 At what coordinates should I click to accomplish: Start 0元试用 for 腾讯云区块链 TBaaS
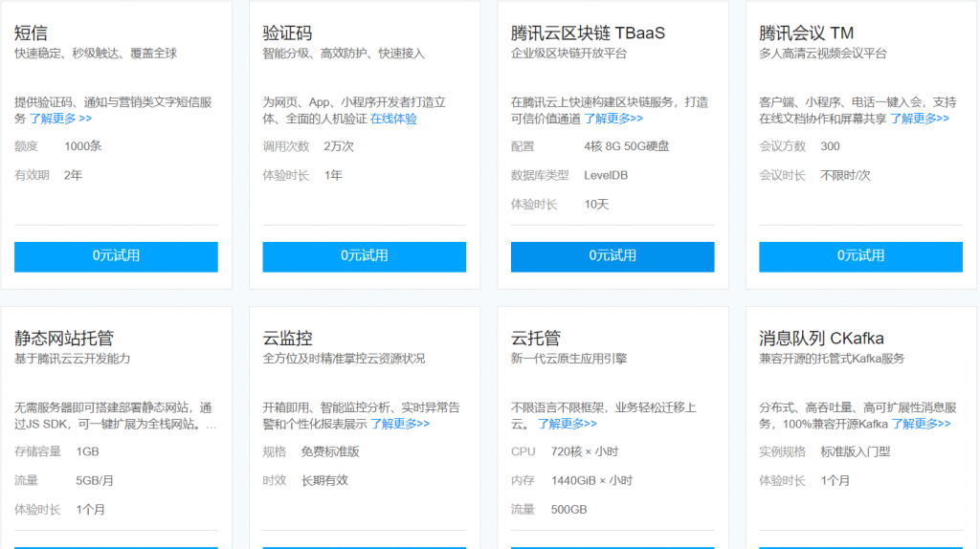tap(612, 256)
